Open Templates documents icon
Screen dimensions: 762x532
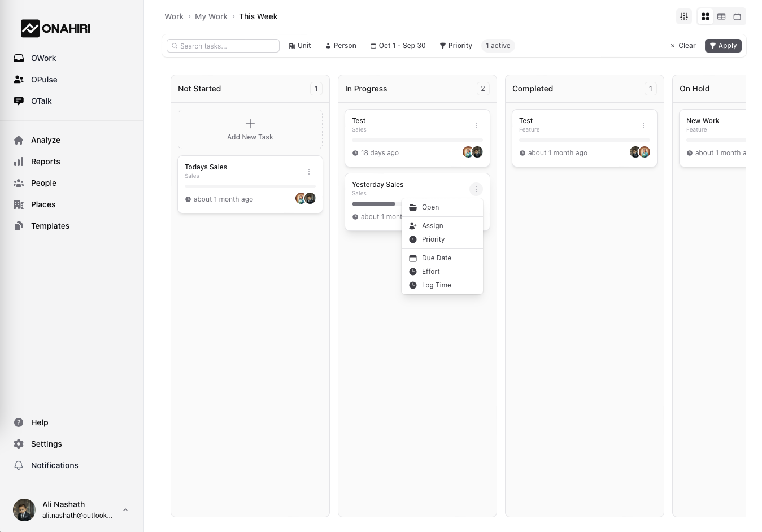click(19, 226)
